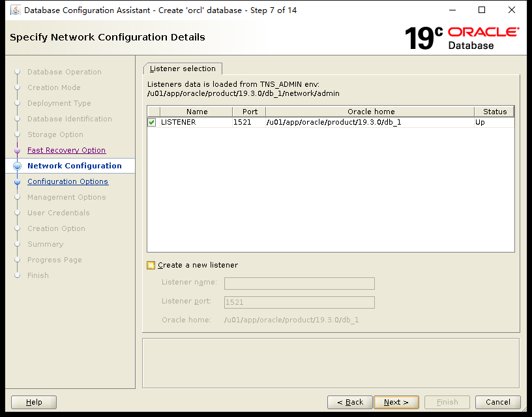Click the Status column header
Image resolution: width=532 pixels, height=417 pixels.
[494, 112]
